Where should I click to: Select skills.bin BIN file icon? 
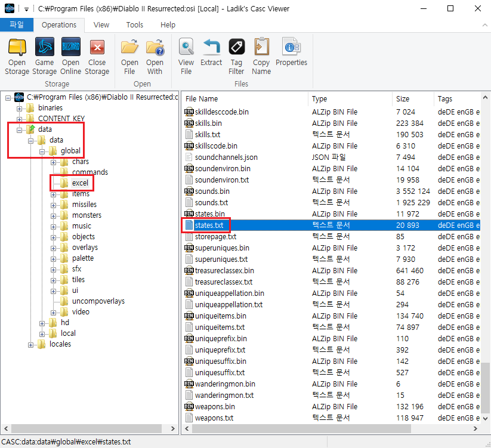pos(189,123)
